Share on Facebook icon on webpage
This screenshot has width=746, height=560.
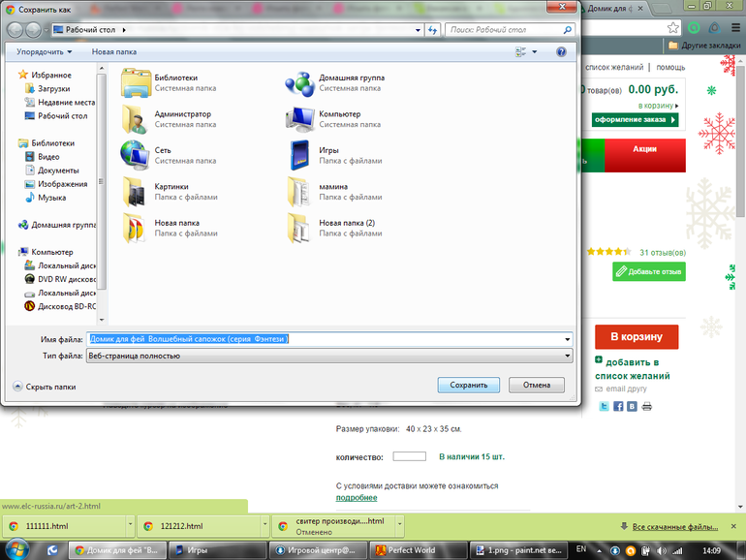pos(618,406)
